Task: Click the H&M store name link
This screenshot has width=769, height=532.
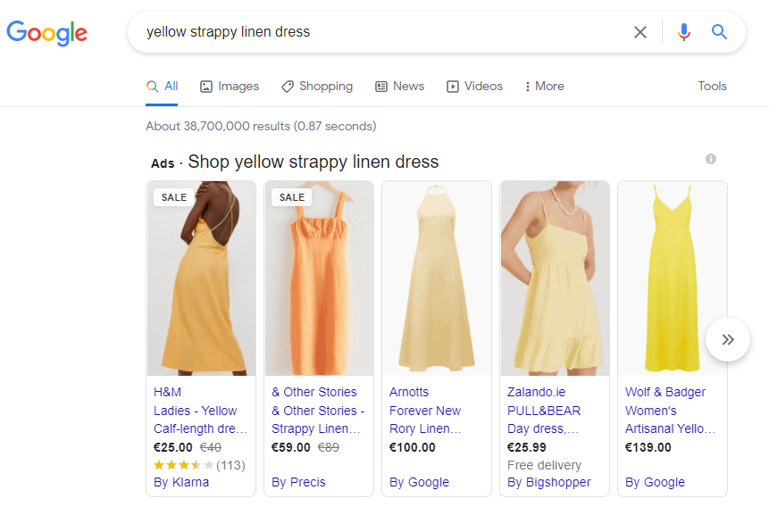Action: pyautogui.click(x=167, y=392)
